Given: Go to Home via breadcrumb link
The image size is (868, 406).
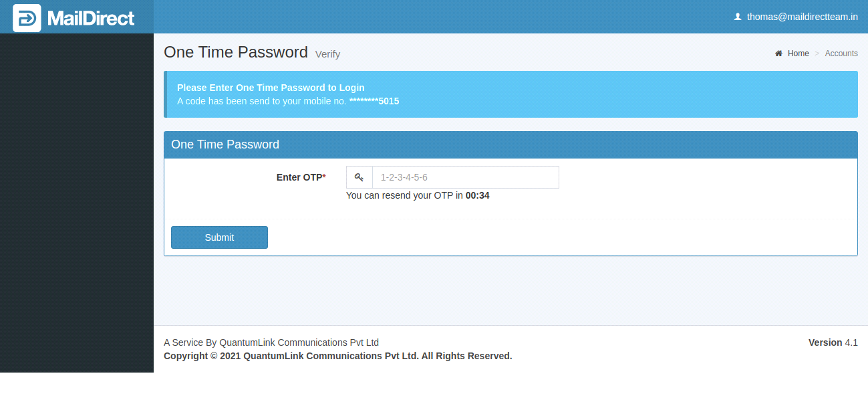Looking at the screenshot, I should point(798,54).
